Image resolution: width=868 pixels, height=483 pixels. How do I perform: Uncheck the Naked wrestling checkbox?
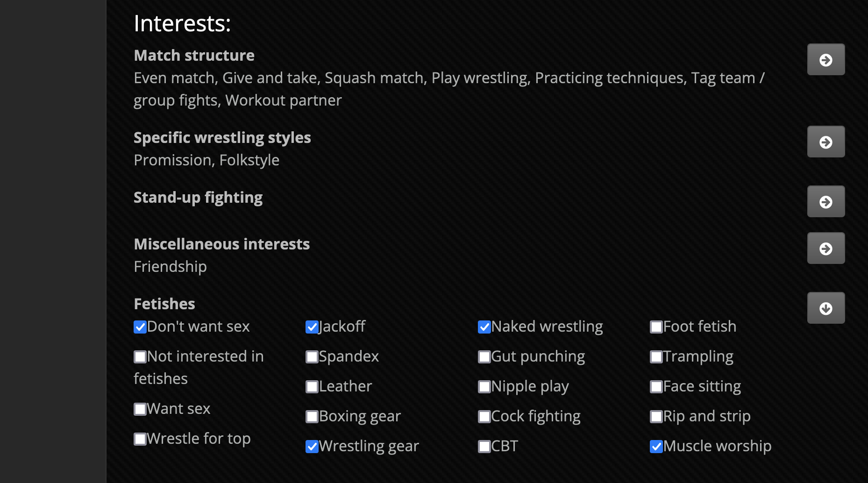pyautogui.click(x=484, y=327)
